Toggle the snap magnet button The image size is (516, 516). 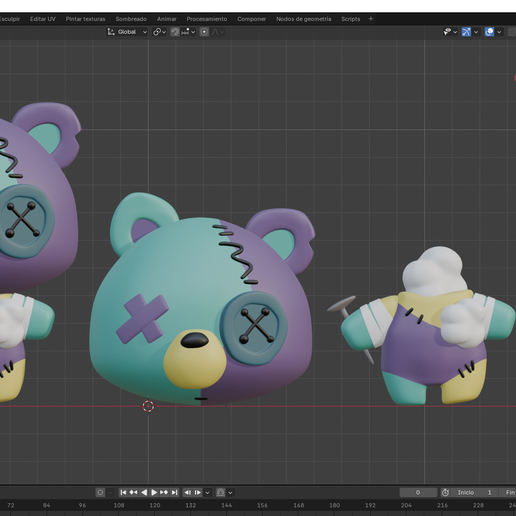[175, 32]
